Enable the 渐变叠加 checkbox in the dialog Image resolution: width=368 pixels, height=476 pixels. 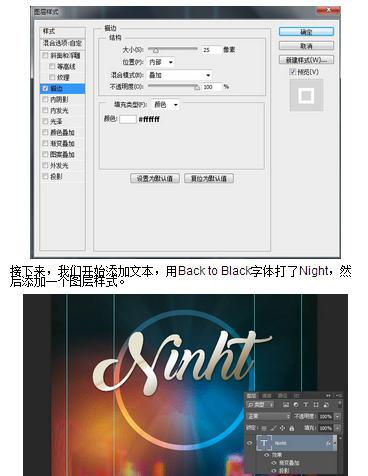coord(45,143)
